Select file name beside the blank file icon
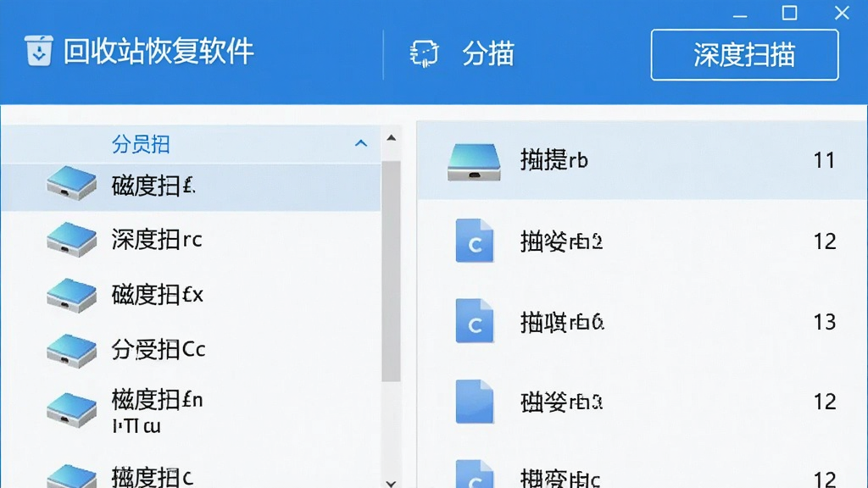This screenshot has height=488, width=868. click(x=561, y=402)
